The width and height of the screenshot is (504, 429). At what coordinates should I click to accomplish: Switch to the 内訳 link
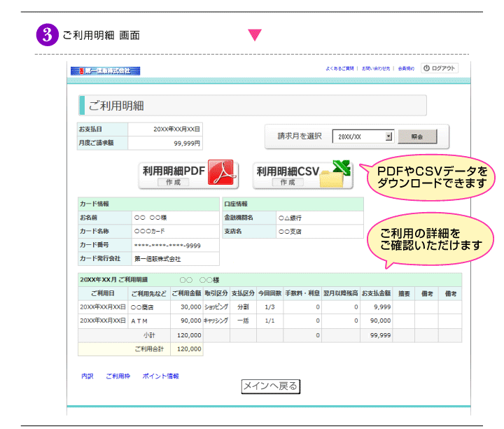pyautogui.click(x=87, y=377)
